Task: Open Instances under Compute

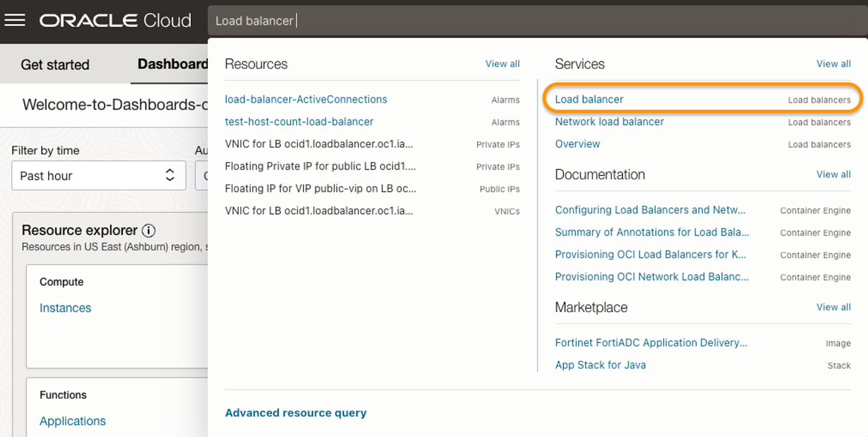Action: tap(65, 308)
